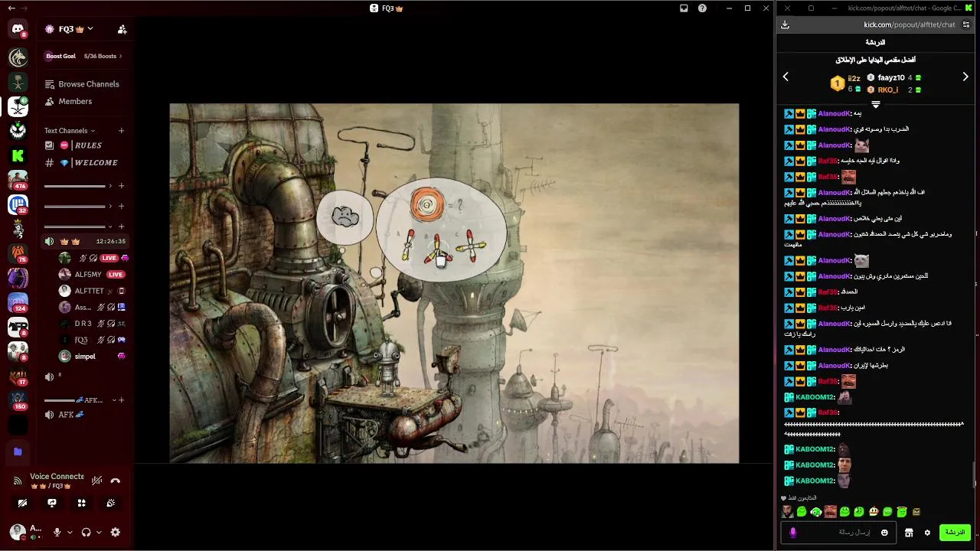The width and height of the screenshot is (980, 551).
Task: Show previous gifter leaderboard with left arrow
Action: tap(786, 77)
